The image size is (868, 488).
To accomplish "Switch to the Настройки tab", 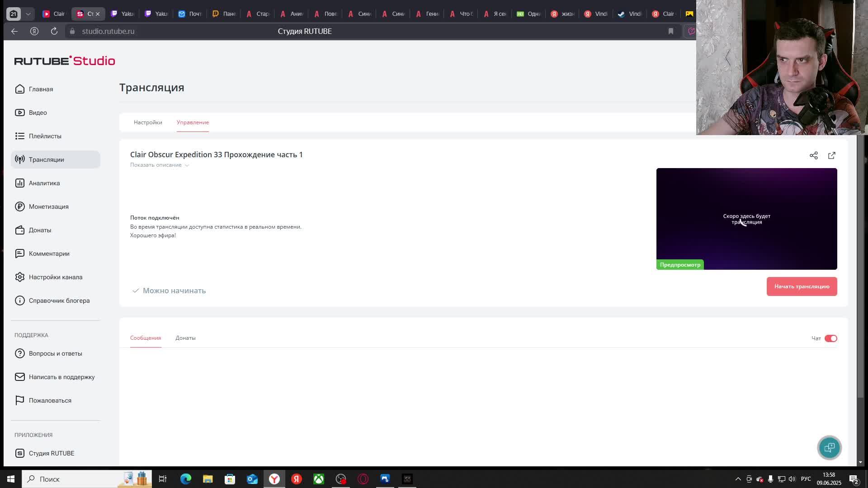I will click(148, 122).
